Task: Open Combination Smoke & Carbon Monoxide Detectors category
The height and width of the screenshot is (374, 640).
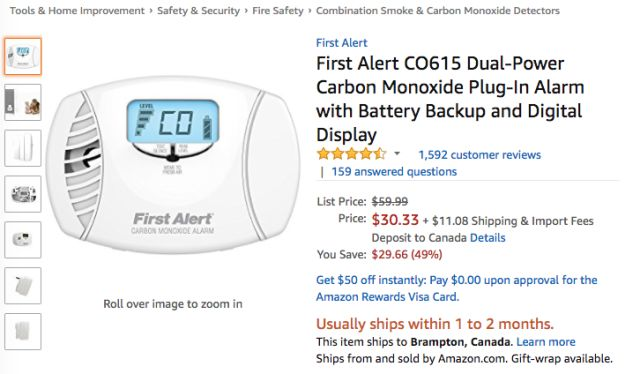Action: pos(438,11)
